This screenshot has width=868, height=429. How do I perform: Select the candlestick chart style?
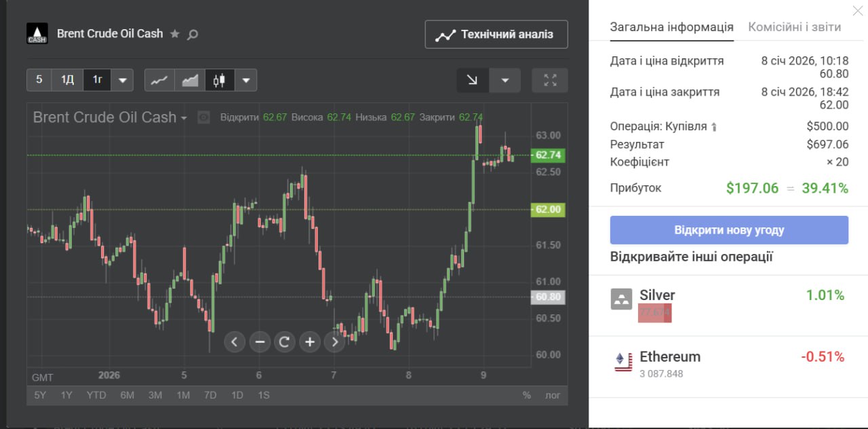[x=219, y=80]
